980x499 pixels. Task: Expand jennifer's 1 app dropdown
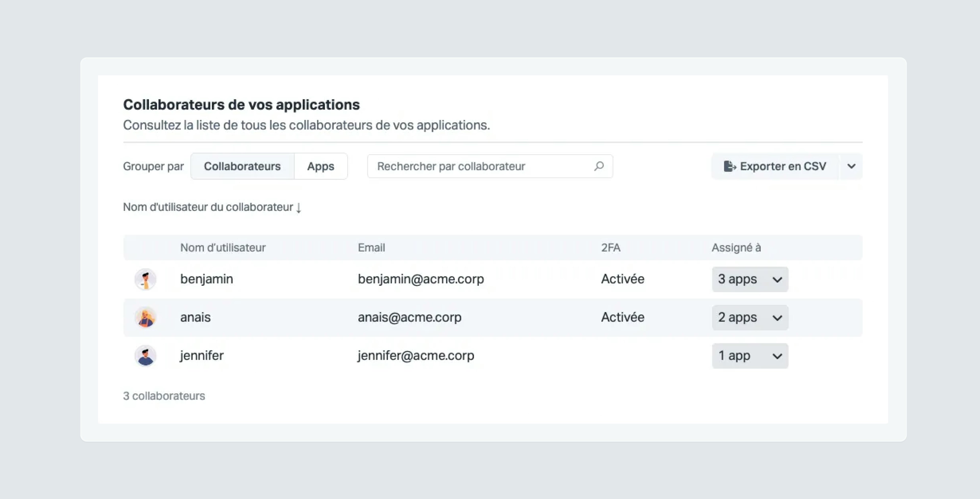click(x=750, y=356)
